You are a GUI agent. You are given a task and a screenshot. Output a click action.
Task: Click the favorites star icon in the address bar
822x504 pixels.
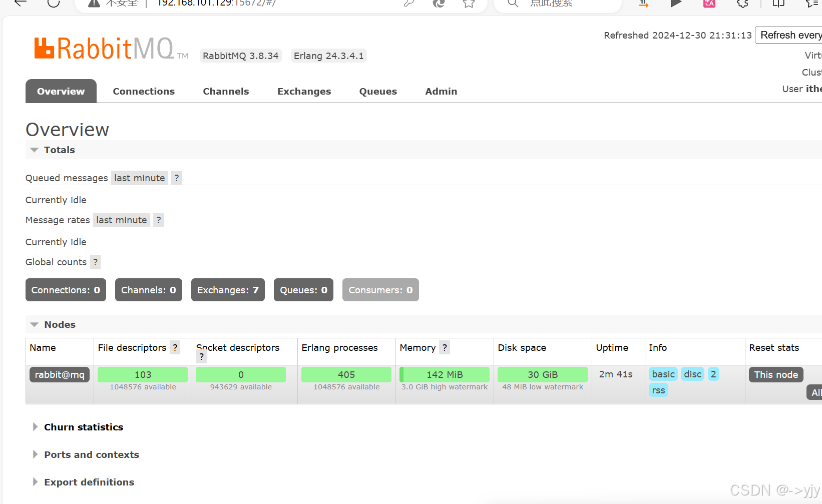469,3
